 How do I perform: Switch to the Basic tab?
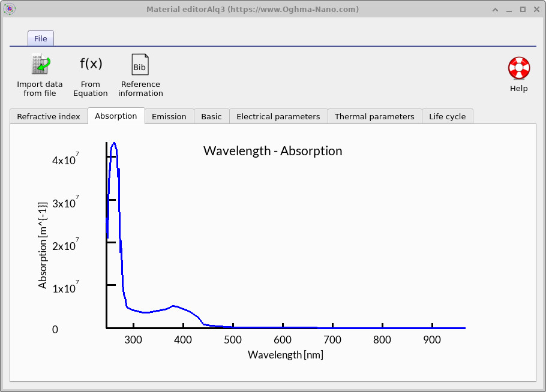pyautogui.click(x=211, y=116)
